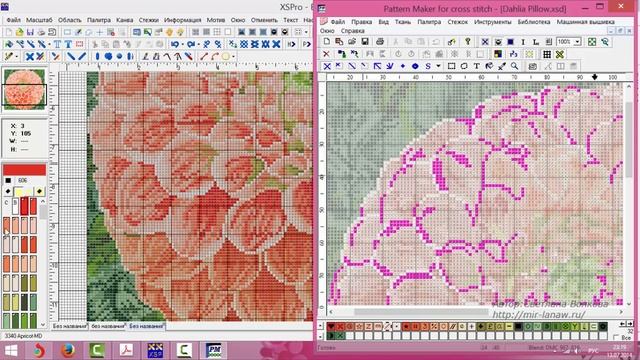Open Библиотека menu in Pattern Maker
The width and height of the screenshot is (640, 360).
pyautogui.click(x=533, y=22)
